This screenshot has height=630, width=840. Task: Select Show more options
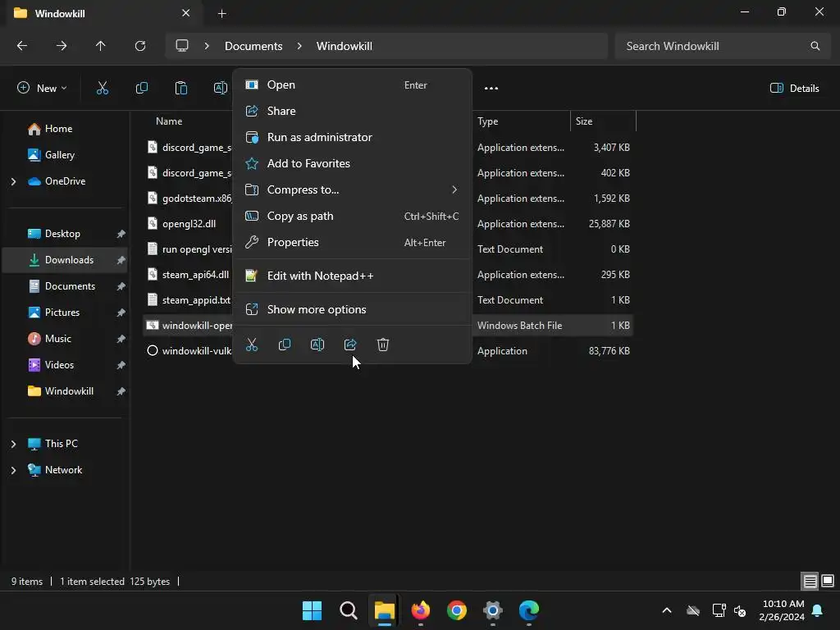tap(353, 309)
